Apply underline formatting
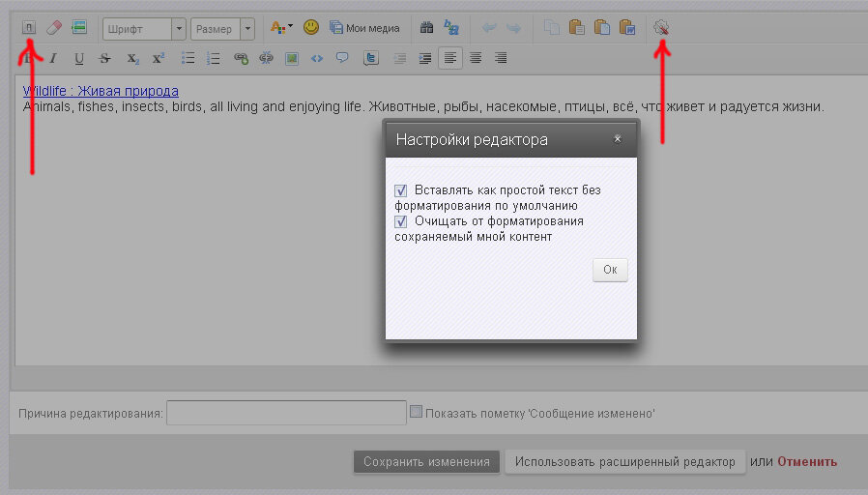 click(x=79, y=58)
